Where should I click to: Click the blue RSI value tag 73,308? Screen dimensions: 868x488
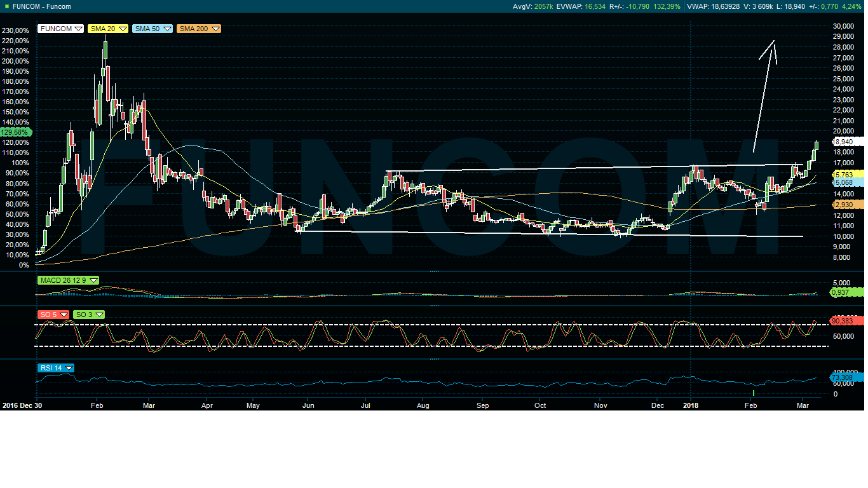click(846, 377)
